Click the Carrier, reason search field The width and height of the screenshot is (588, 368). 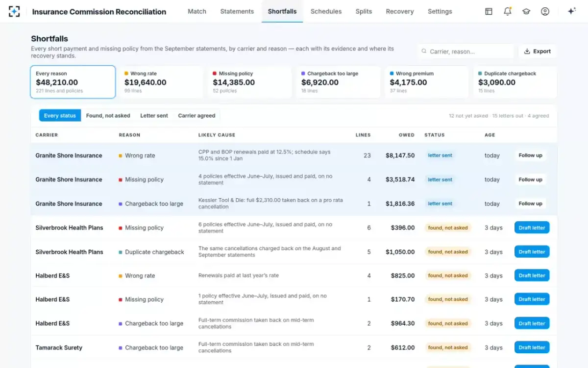tap(465, 52)
